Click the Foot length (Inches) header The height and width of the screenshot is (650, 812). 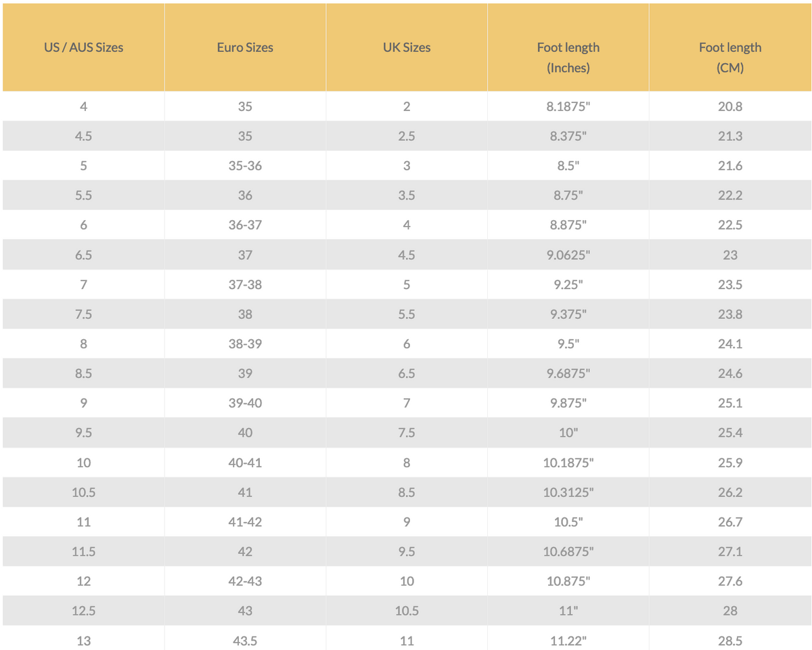pos(568,47)
